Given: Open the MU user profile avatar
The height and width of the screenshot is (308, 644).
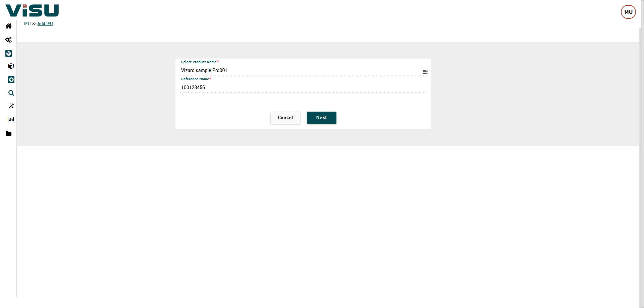Looking at the screenshot, I should [628, 12].
